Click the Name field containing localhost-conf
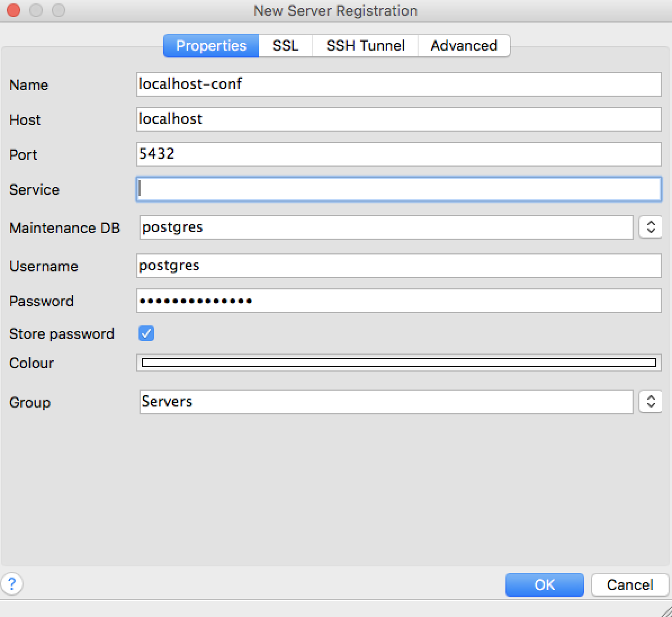The height and width of the screenshot is (617, 672). click(x=398, y=84)
